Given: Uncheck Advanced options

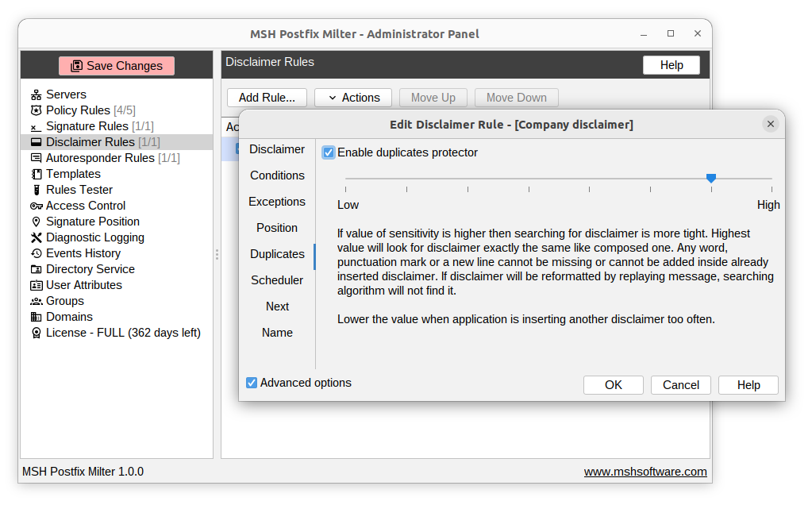Looking at the screenshot, I should coord(252,383).
